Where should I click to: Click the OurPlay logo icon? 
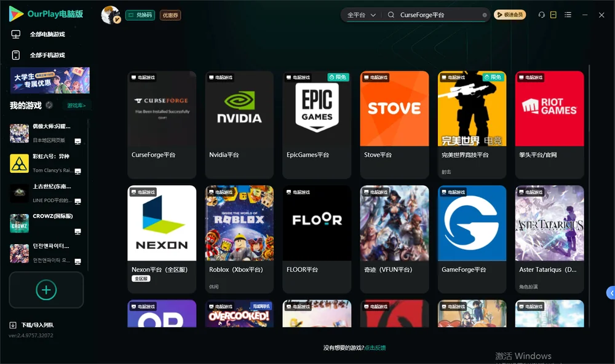tap(16, 14)
